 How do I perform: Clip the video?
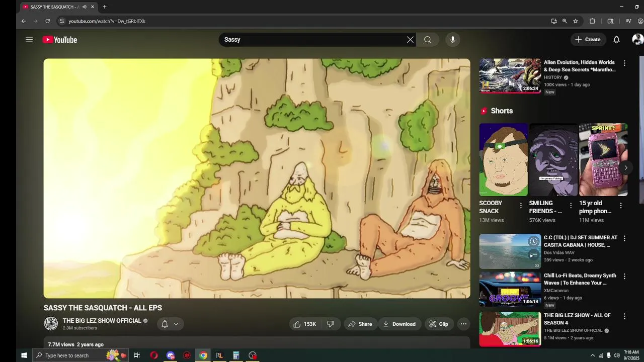coord(439,324)
